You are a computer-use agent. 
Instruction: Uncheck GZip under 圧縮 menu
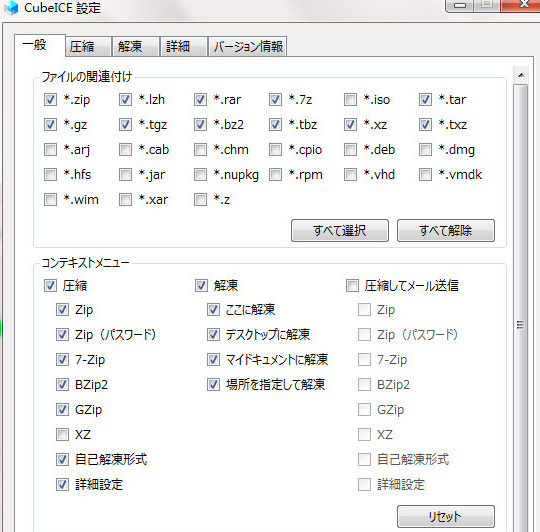coord(62,409)
